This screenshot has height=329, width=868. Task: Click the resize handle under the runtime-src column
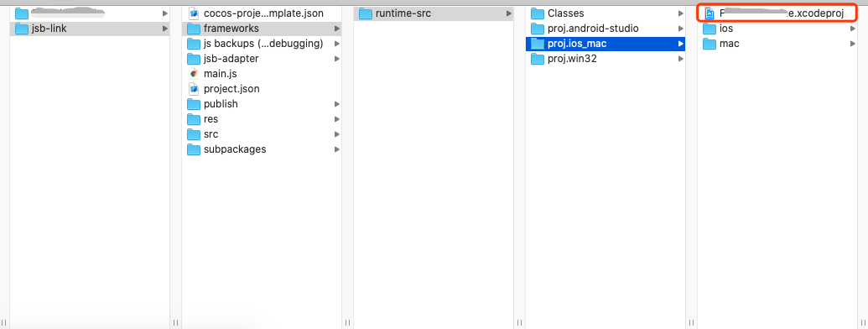(x=519, y=322)
